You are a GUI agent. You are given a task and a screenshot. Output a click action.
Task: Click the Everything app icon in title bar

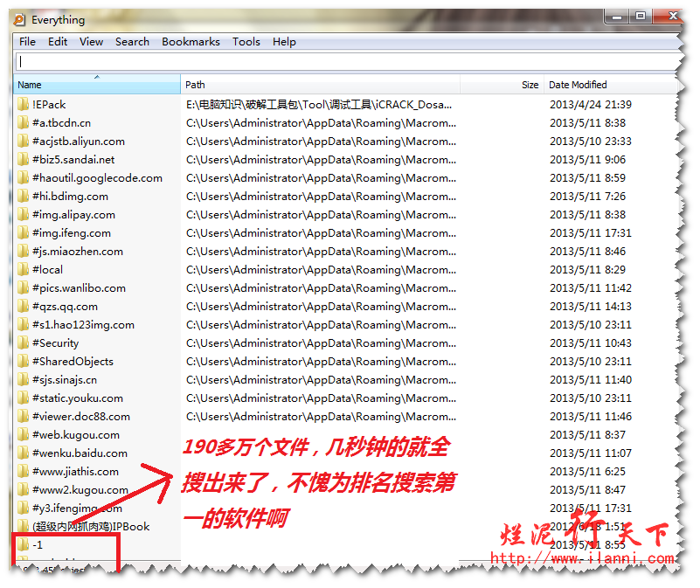click(19, 19)
